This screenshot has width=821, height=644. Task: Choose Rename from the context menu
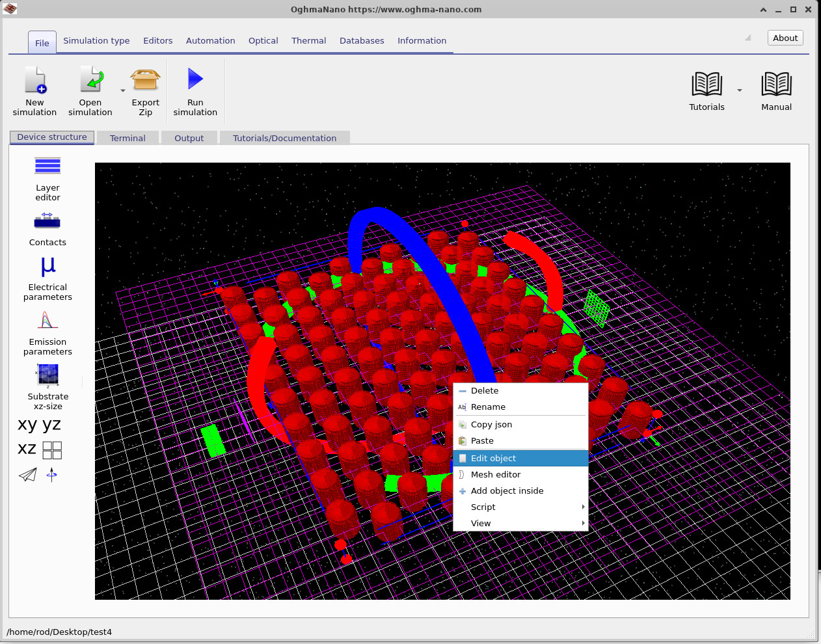(x=520, y=407)
